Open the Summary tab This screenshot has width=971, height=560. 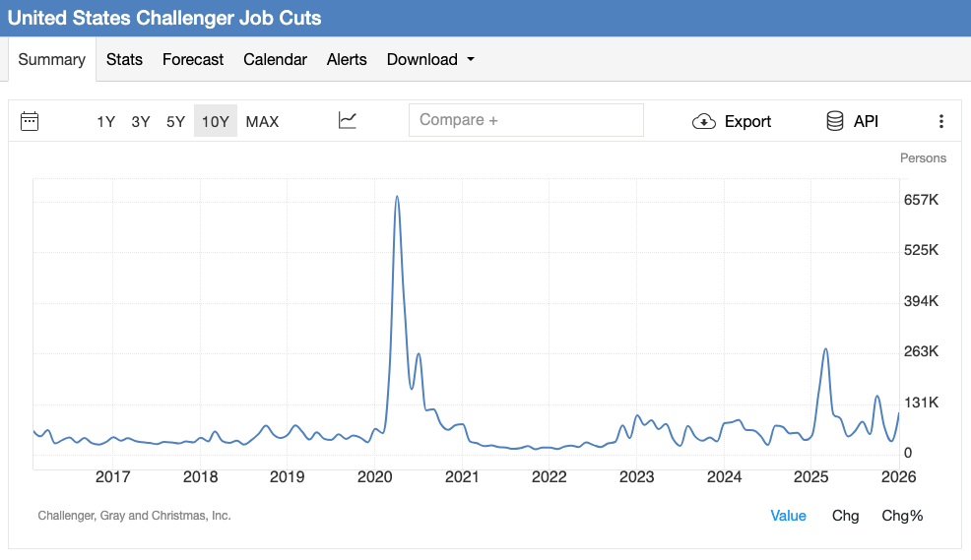tap(52, 59)
